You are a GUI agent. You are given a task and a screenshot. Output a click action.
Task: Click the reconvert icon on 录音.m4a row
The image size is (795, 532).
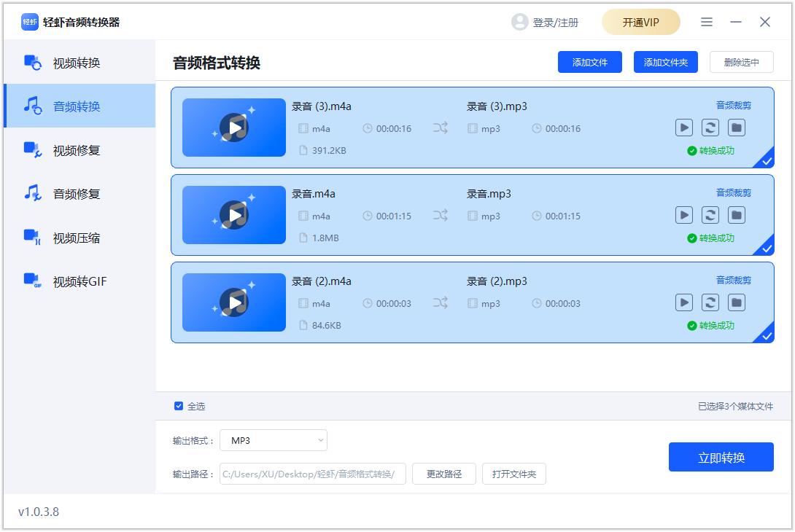click(x=710, y=215)
